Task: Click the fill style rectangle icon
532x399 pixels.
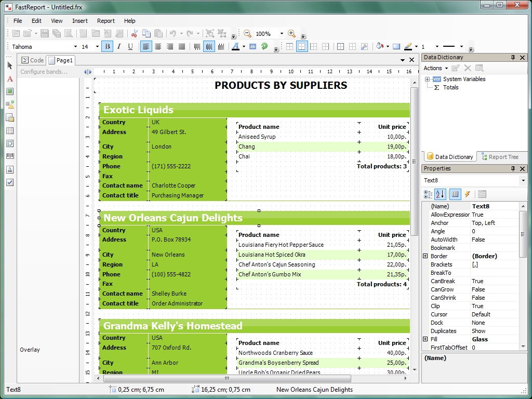Action: pos(396,46)
